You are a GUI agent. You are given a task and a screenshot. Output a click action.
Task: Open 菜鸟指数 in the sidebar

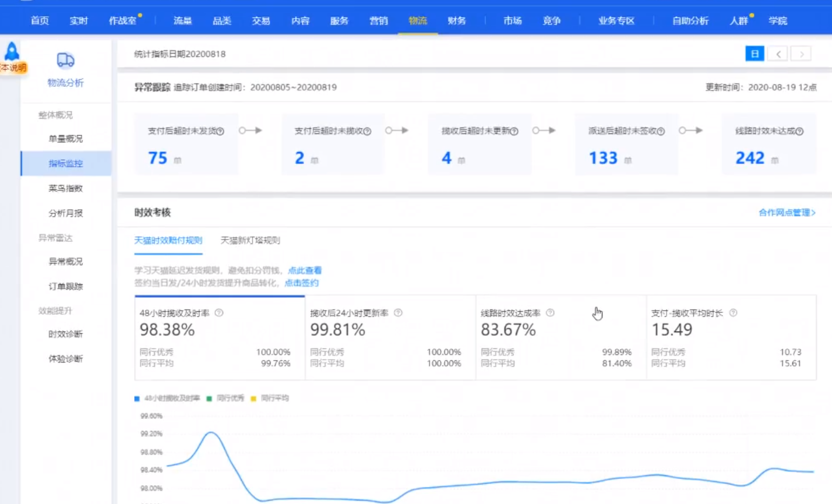66,188
